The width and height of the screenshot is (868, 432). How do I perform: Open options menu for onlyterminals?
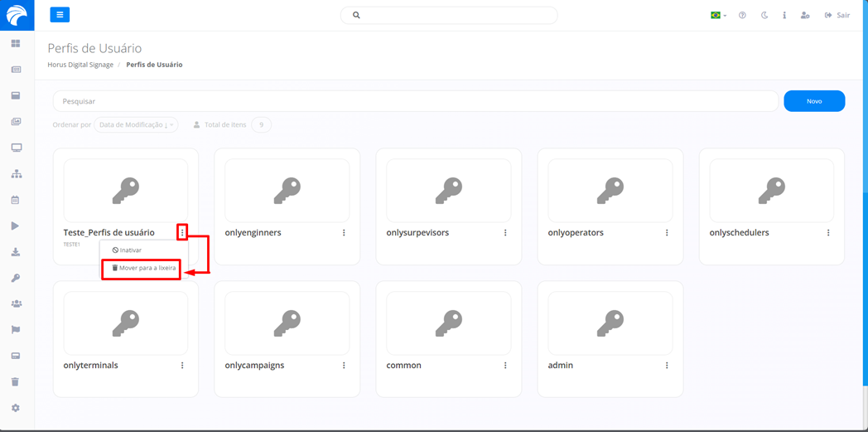pos(182,366)
